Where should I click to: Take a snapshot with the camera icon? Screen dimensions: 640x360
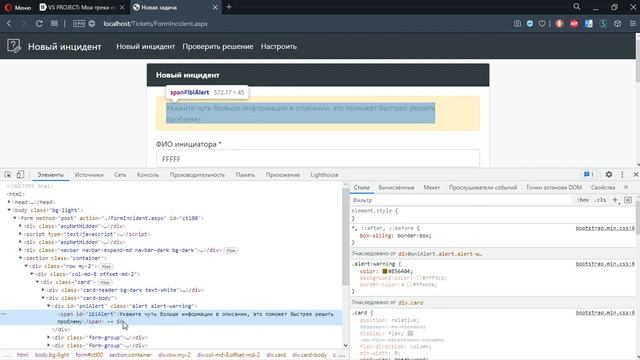[517, 24]
